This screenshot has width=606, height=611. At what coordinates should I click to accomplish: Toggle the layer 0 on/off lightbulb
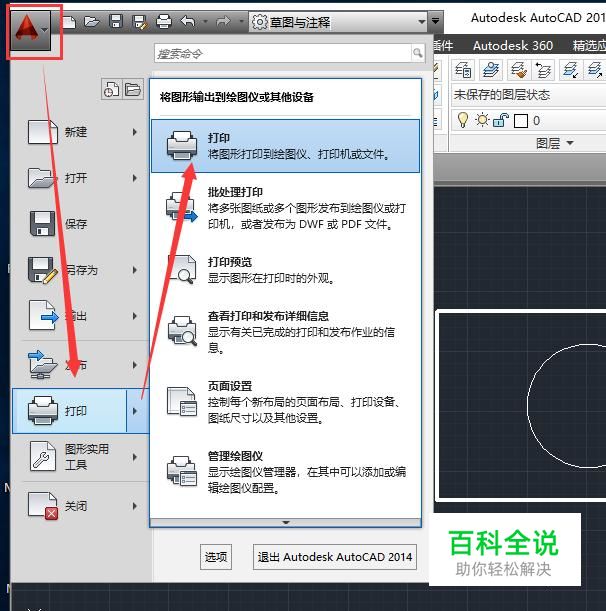pyautogui.click(x=463, y=120)
